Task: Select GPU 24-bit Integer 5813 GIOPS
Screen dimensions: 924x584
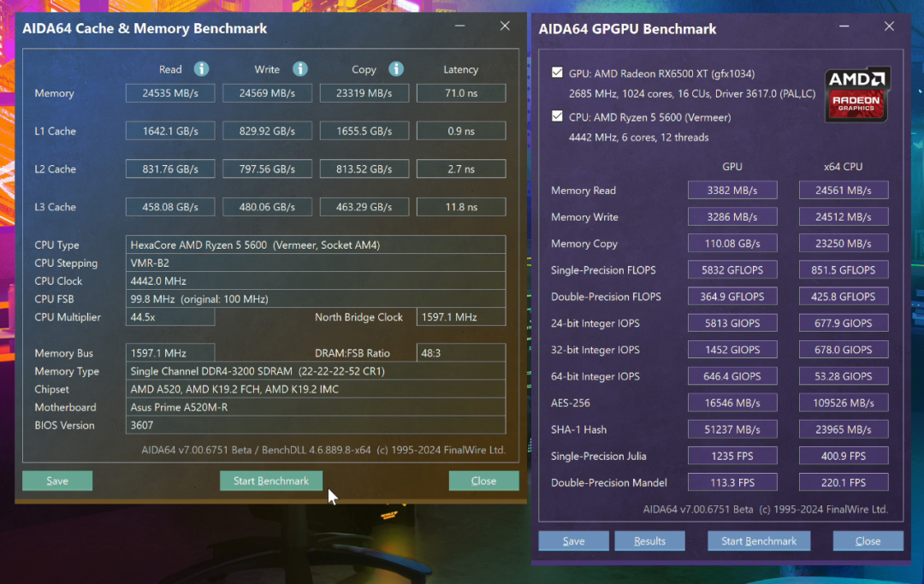Action: tap(732, 322)
